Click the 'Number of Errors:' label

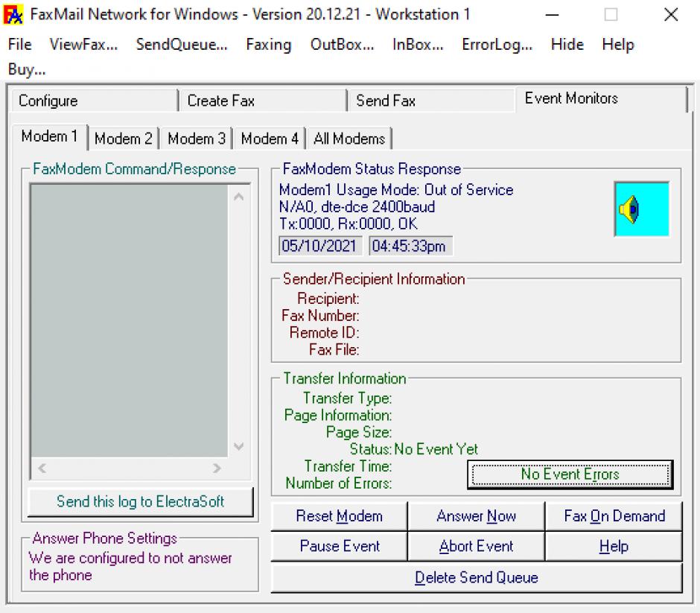[x=338, y=483]
